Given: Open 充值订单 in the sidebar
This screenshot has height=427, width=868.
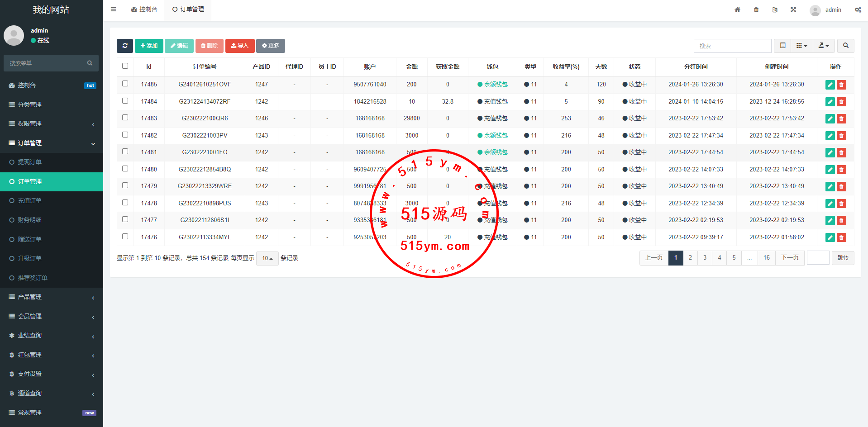Looking at the screenshot, I should [x=30, y=200].
